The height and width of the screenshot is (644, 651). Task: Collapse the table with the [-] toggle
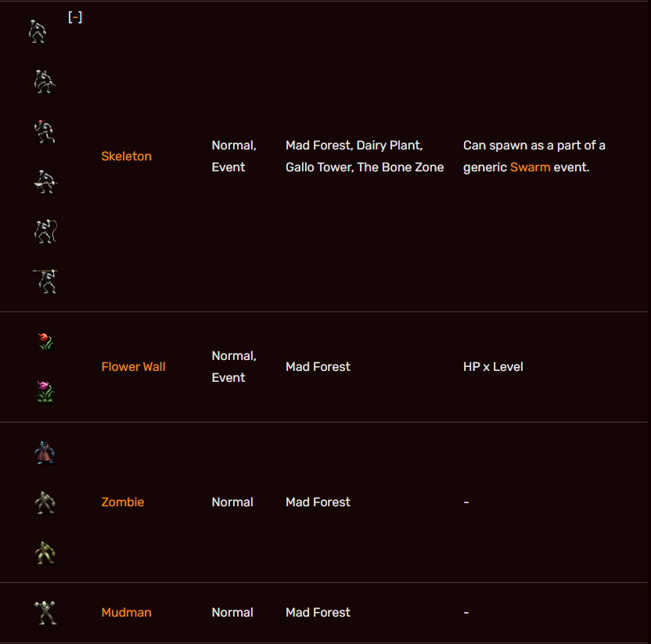pos(75,17)
